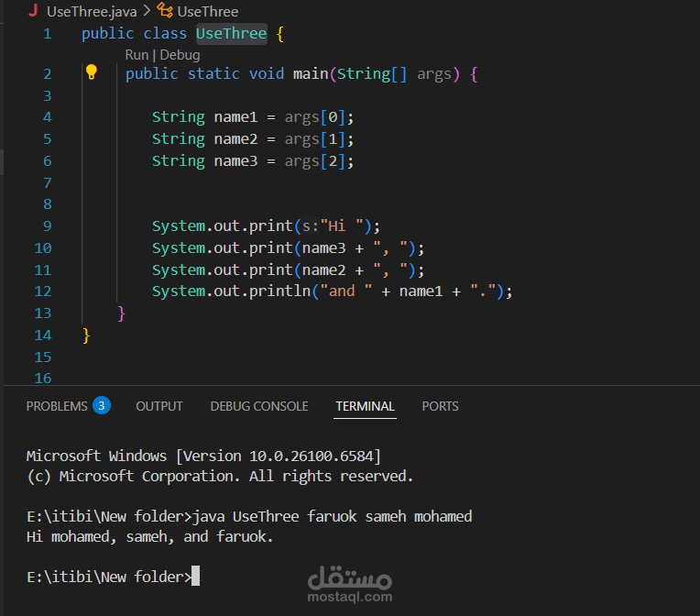Viewport: 700px width, 616px height.
Task: Click the "and " string on line 12
Action: (346, 291)
